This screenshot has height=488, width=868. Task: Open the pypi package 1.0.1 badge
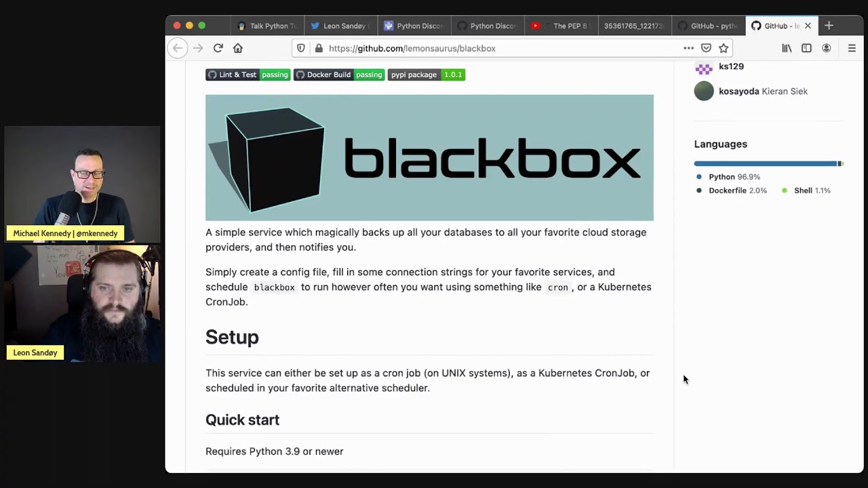point(426,75)
